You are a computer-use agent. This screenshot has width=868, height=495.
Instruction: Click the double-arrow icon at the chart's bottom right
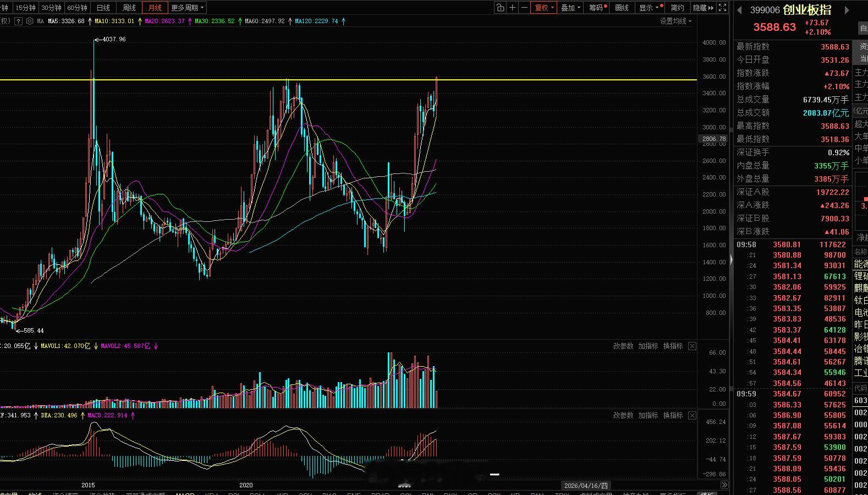coord(724,485)
